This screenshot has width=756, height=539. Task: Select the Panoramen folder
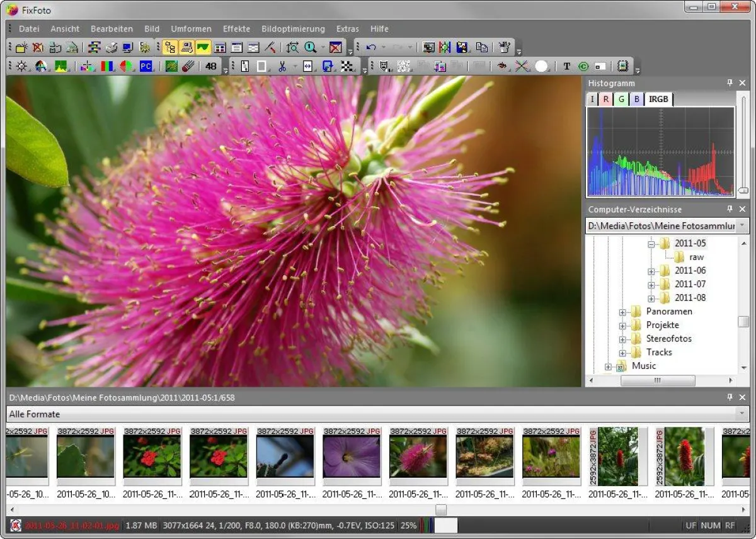[668, 311]
